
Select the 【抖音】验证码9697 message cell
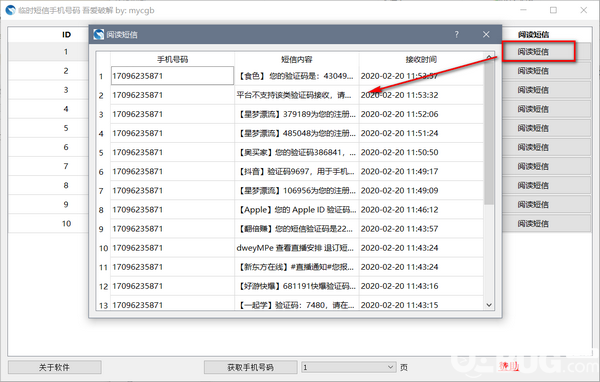[x=297, y=171]
